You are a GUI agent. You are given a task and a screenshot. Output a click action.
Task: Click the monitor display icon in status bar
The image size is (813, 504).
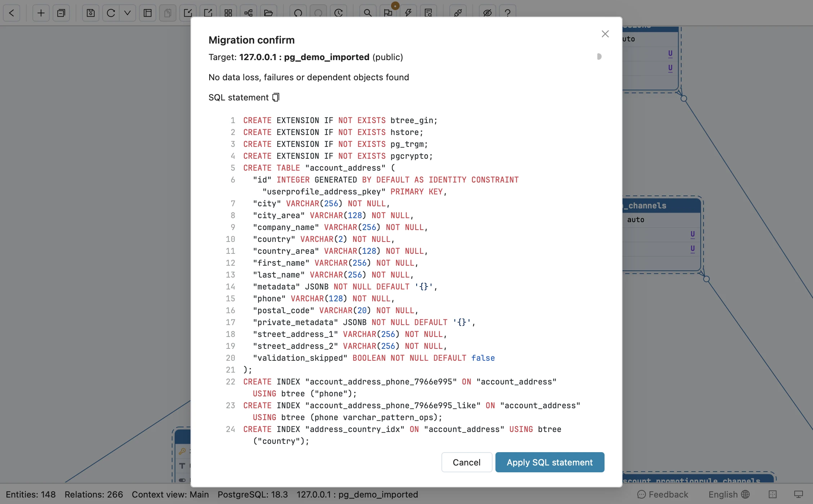click(799, 494)
